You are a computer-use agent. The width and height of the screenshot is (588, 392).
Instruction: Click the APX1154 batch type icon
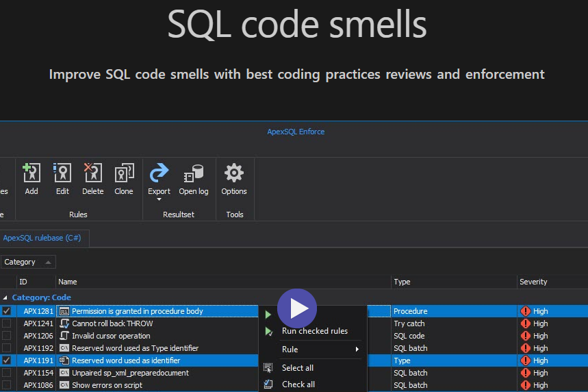point(64,373)
